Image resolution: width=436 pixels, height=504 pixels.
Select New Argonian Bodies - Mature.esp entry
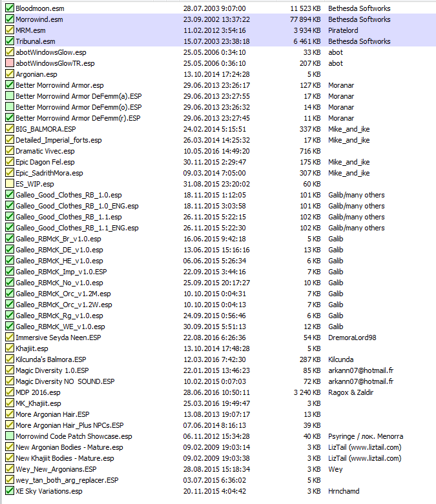coord(69,447)
